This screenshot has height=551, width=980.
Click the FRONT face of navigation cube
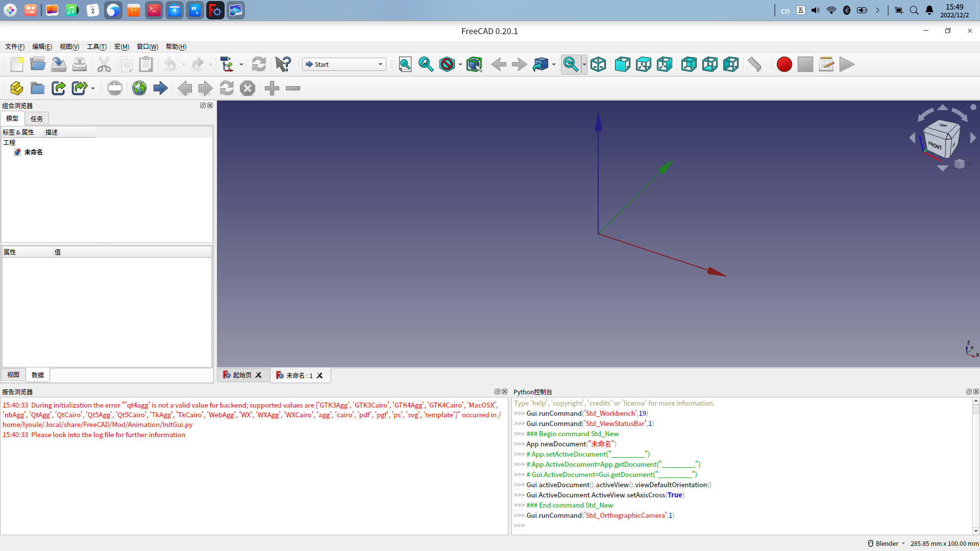pos(935,145)
